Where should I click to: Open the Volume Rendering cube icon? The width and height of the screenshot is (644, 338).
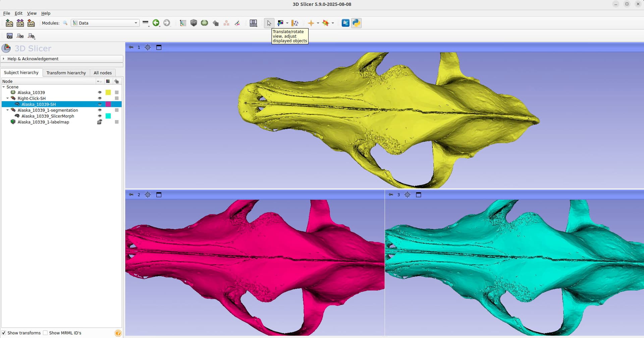(194, 23)
